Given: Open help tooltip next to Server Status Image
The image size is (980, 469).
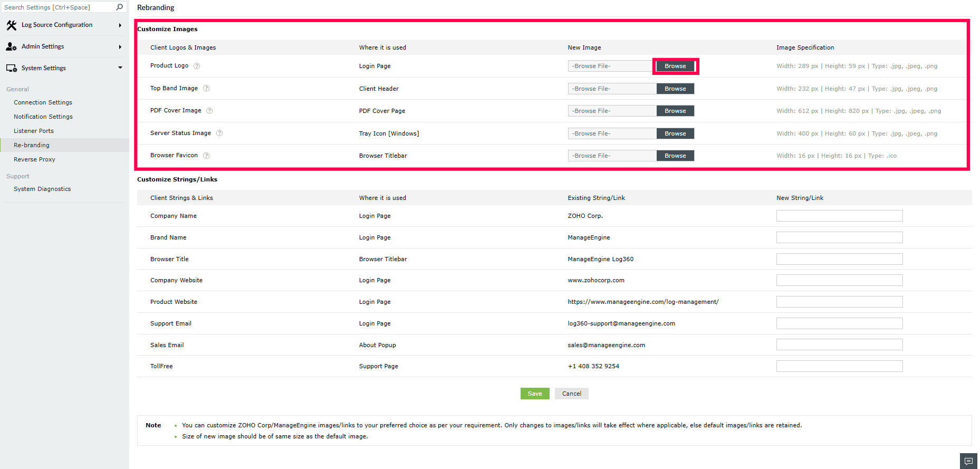Looking at the screenshot, I should point(219,133).
